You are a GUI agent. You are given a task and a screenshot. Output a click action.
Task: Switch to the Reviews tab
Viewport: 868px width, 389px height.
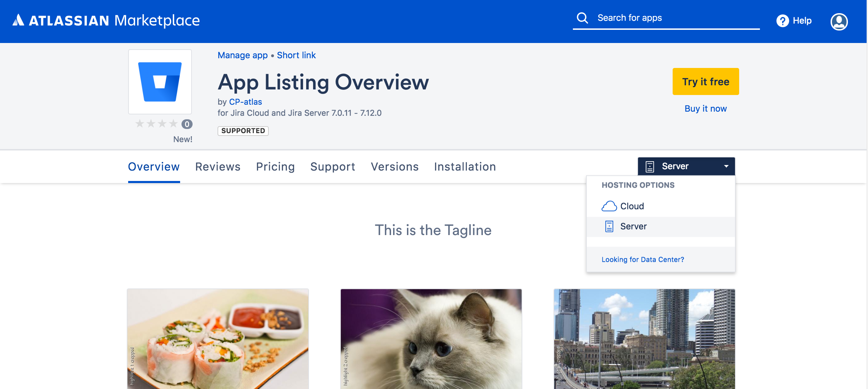point(218,167)
